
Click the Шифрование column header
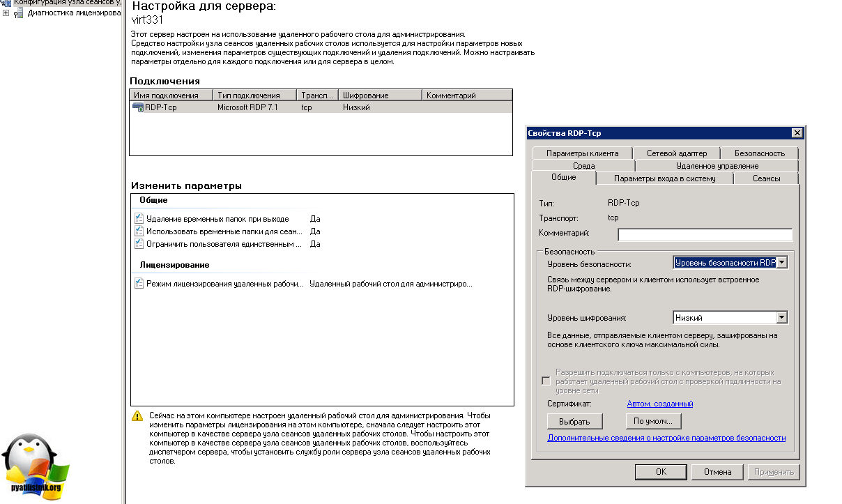380,96
